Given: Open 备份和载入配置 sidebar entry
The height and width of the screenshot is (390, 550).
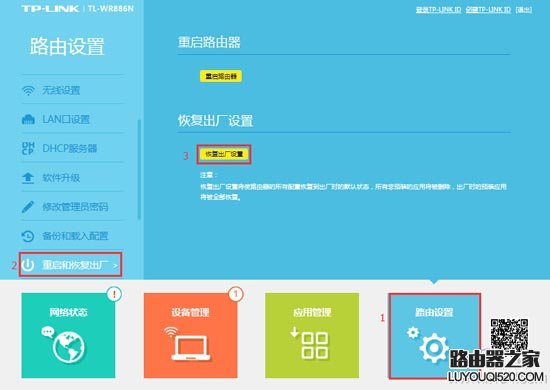Looking at the screenshot, I should [72, 236].
